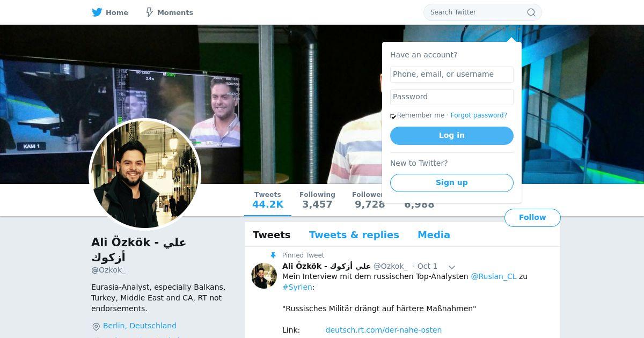The width and height of the screenshot is (644, 338).
Task: Open the large profile picture
Action: (145, 174)
